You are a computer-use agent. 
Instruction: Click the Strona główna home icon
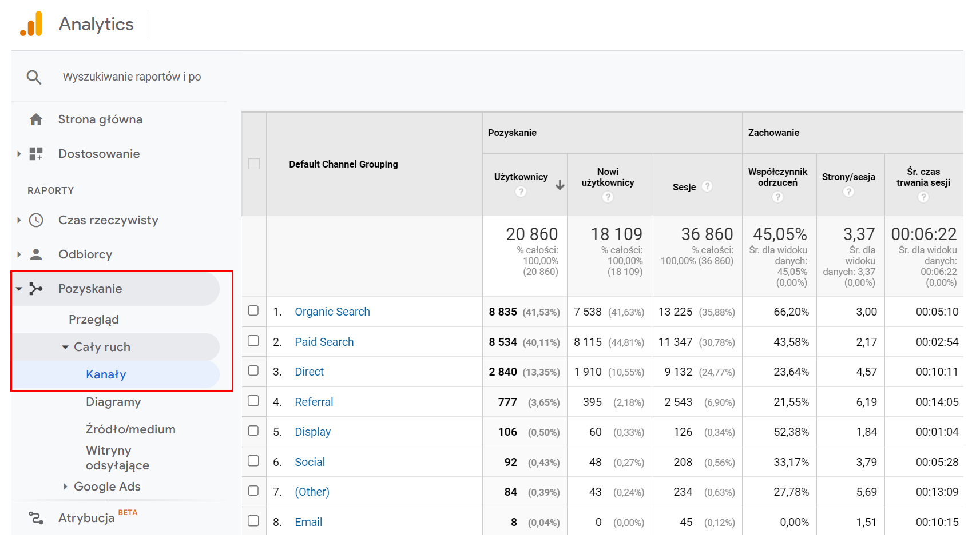pos(36,119)
